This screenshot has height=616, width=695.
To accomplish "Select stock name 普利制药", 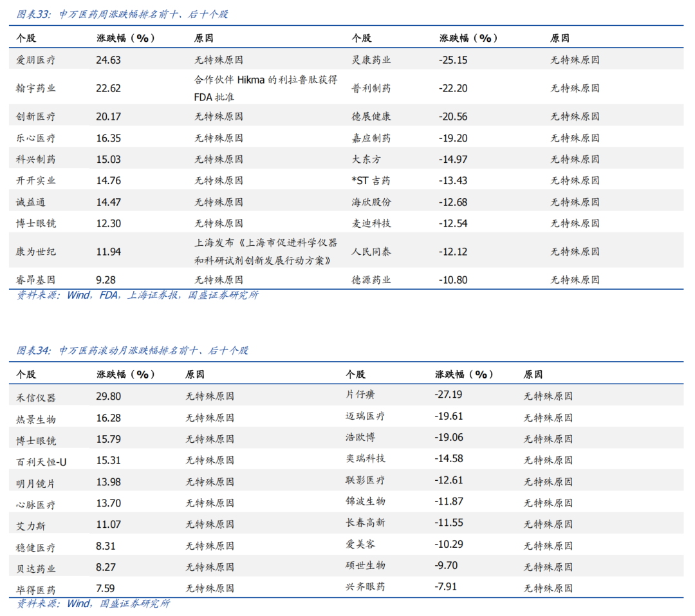I will click(x=371, y=88).
